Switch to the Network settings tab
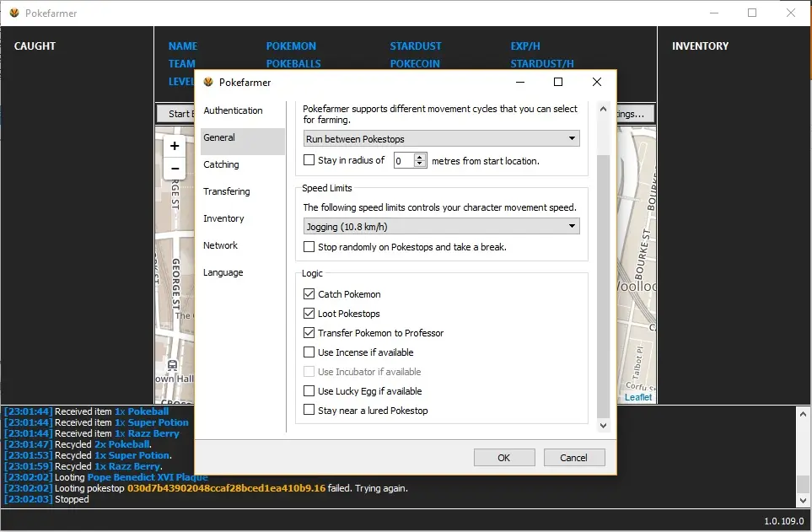 220,245
